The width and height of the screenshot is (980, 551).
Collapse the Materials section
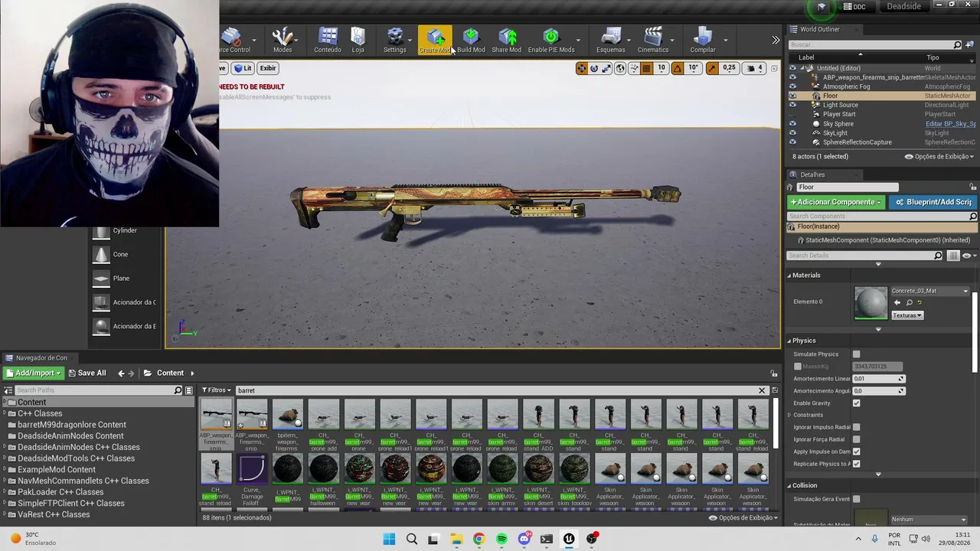(789, 275)
